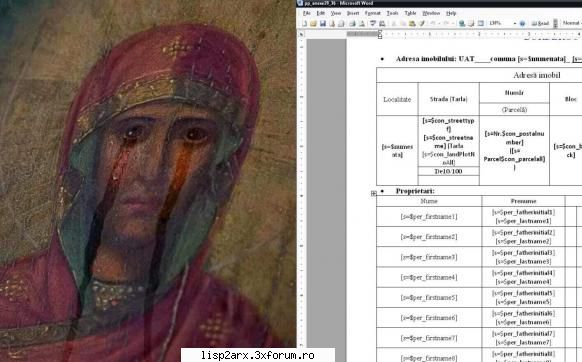Click the [s=$per_firstname3] cell
The width and height of the screenshot is (582, 362).
click(429, 257)
